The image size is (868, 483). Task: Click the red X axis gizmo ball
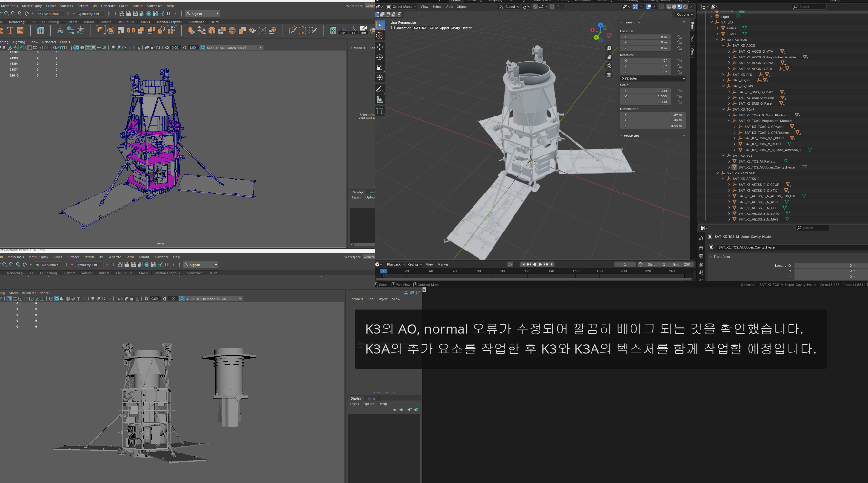pyautogui.click(x=592, y=30)
